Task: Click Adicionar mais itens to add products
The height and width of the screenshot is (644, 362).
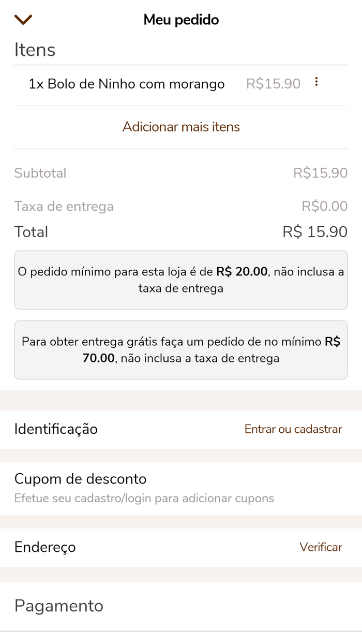Action: tap(180, 126)
